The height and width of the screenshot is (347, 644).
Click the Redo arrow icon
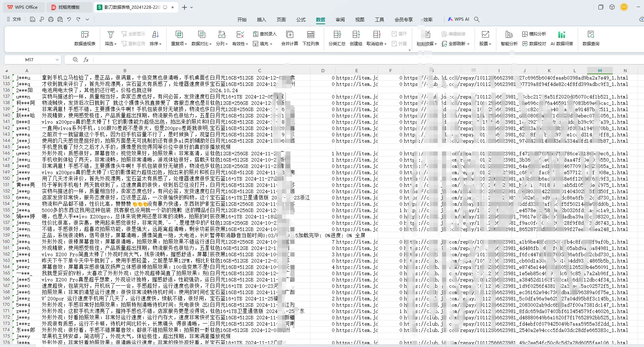click(x=78, y=19)
